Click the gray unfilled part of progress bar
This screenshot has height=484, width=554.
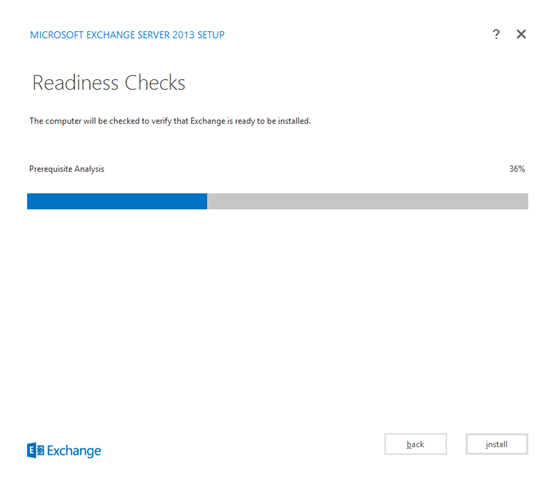pyautogui.click(x=367, y=201)
